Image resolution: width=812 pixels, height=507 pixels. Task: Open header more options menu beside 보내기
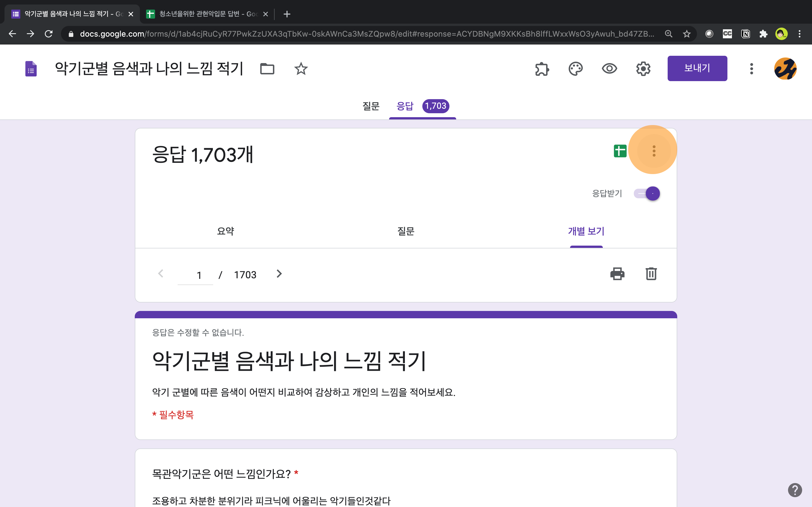pyautogui.click(x=751, y=69)
